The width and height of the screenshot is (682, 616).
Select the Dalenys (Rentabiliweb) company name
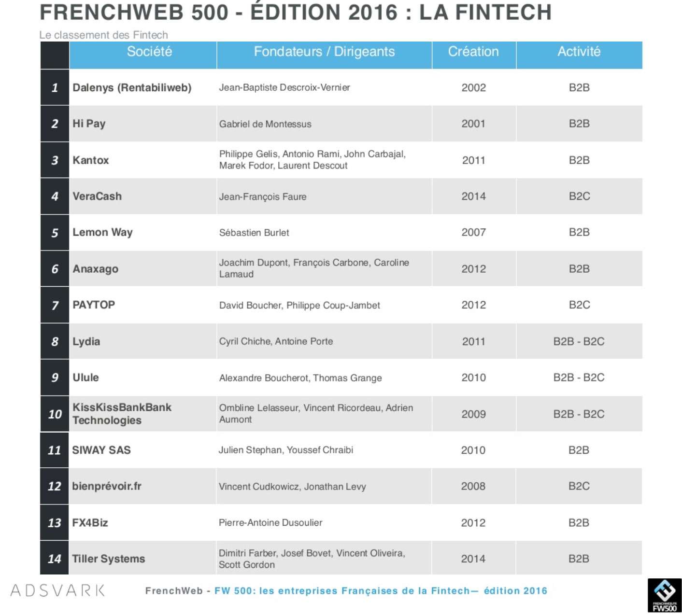click(132, 88)
